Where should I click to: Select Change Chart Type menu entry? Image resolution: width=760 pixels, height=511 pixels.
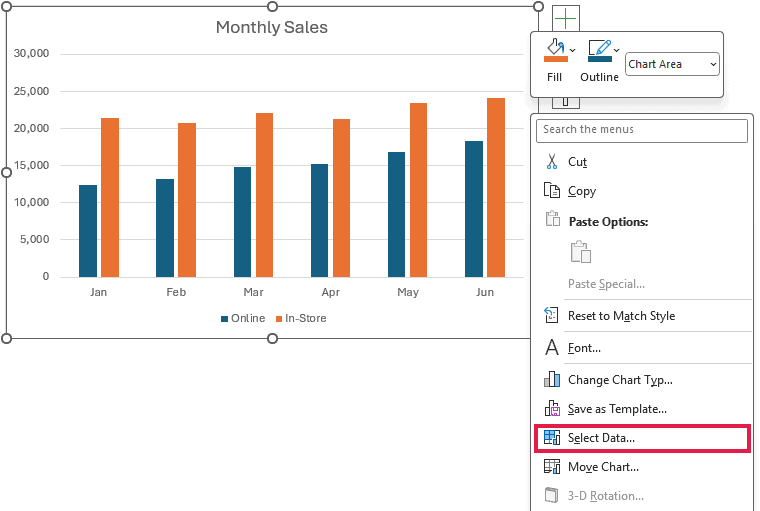642,380
